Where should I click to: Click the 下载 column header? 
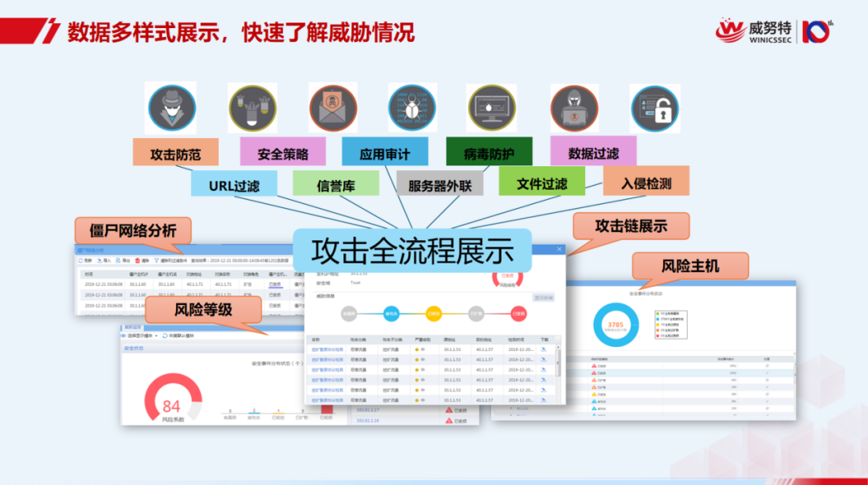[544, 340]
